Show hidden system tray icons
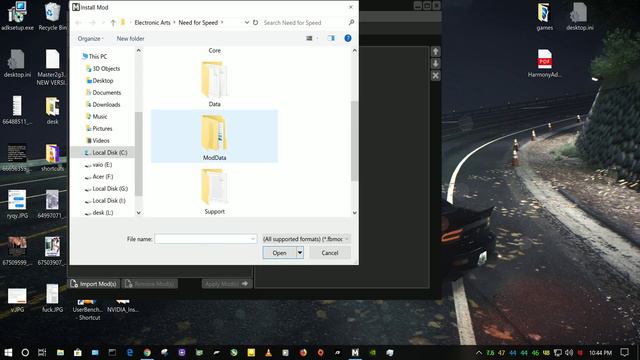This screenshot has width=640, height=360. 479,352
